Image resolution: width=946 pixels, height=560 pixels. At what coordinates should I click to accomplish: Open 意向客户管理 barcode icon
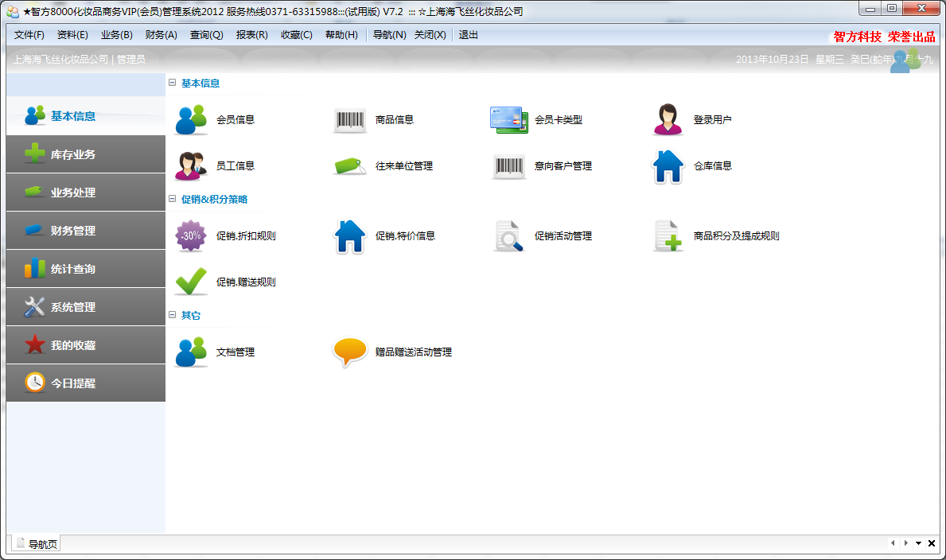point(508,166)
